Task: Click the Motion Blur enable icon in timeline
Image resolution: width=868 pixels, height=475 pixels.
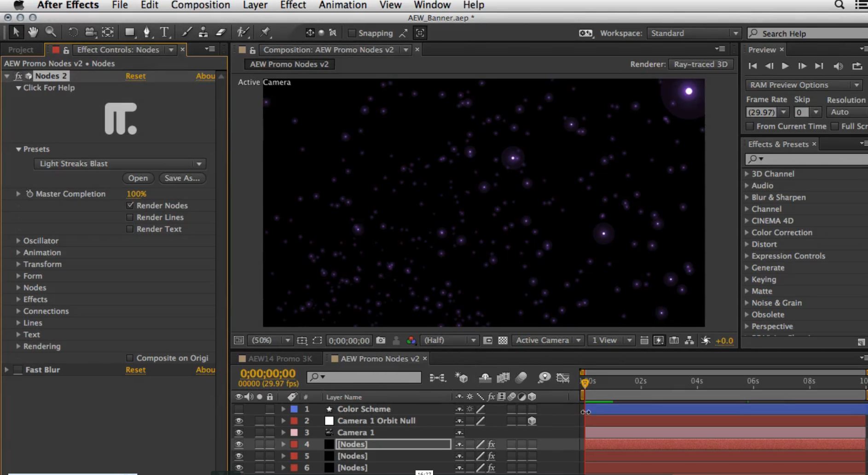Action: (521, 378)
